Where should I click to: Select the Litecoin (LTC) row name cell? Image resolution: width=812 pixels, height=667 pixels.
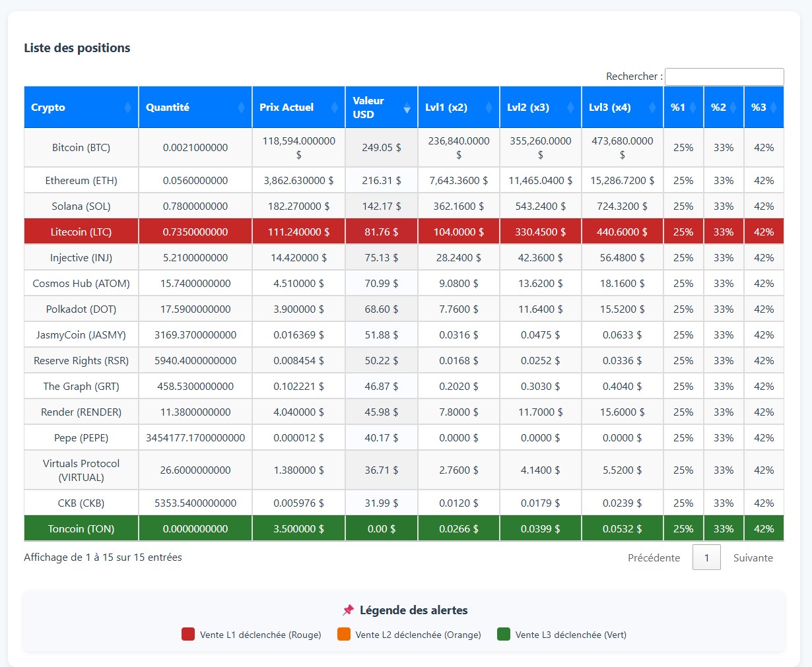click(x=81, y=232)
